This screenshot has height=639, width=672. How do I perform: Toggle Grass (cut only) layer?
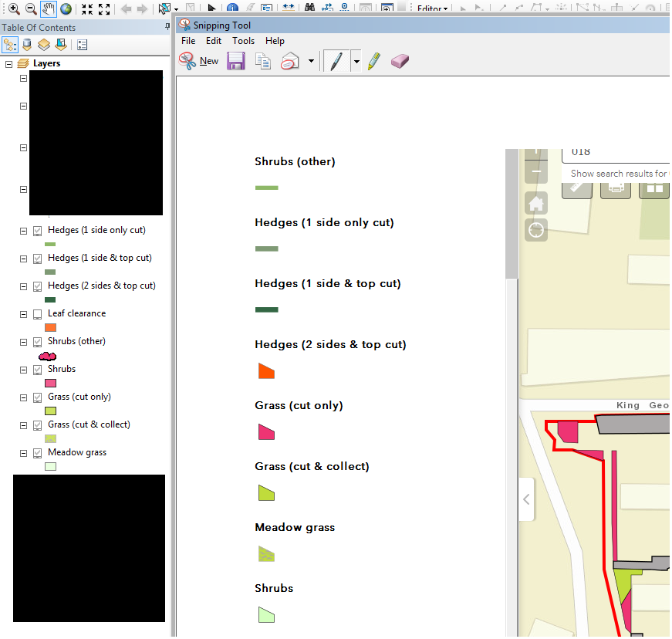[x=38, y=397]
